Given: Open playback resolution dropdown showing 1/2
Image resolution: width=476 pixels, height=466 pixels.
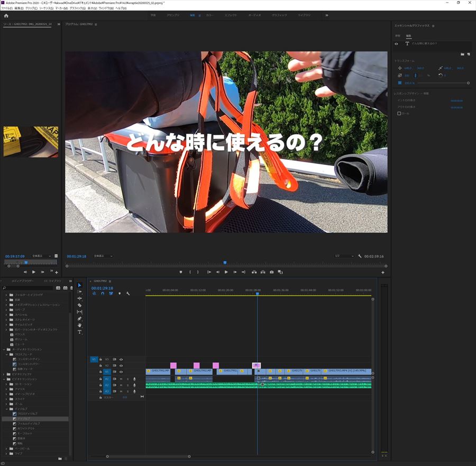Looking at the screenshot, I should pyautogui.click(x=344, y=256).
